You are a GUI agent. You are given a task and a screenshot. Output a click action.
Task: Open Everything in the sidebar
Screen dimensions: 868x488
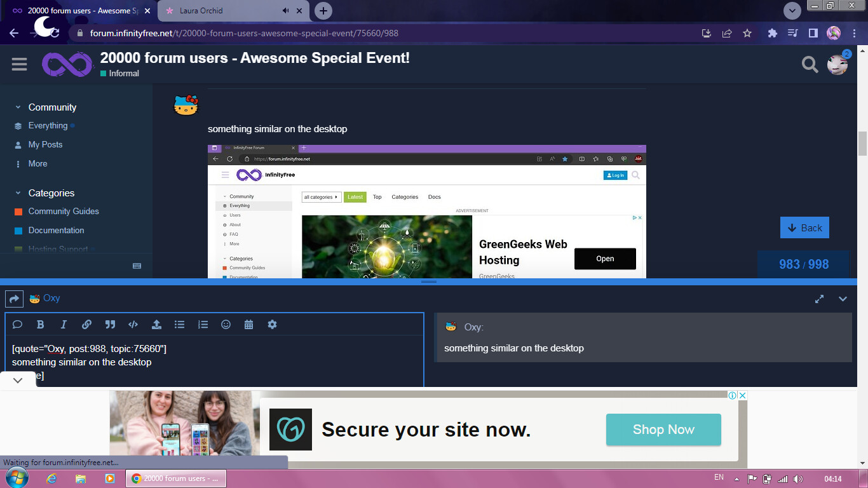coord(48,126)
